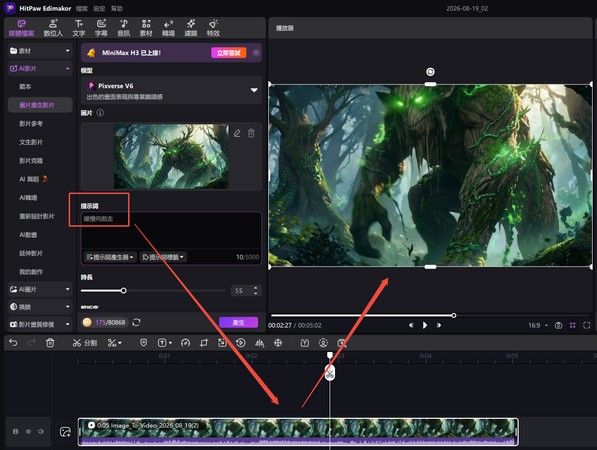Open the Pixverse V6 model dropdown

pos(171,91)
